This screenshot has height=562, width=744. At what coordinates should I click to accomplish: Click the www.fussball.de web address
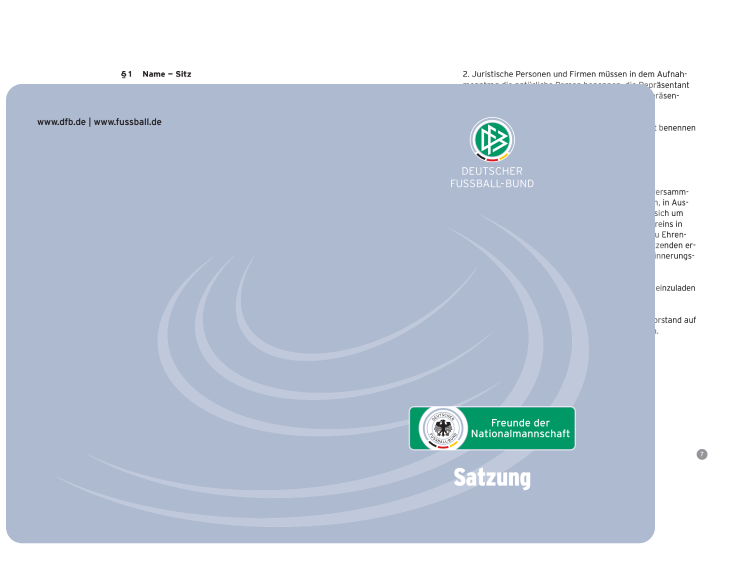pyautogui.click(x=128, y=122)
